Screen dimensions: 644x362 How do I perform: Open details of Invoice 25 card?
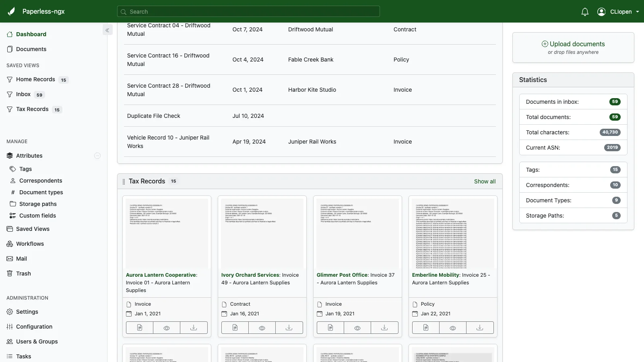[426, 328]
